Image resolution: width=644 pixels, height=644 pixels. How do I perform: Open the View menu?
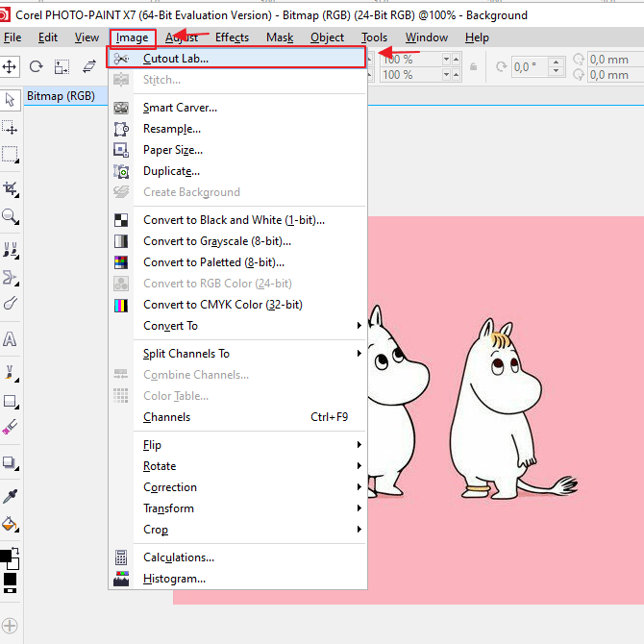point(87,37)
